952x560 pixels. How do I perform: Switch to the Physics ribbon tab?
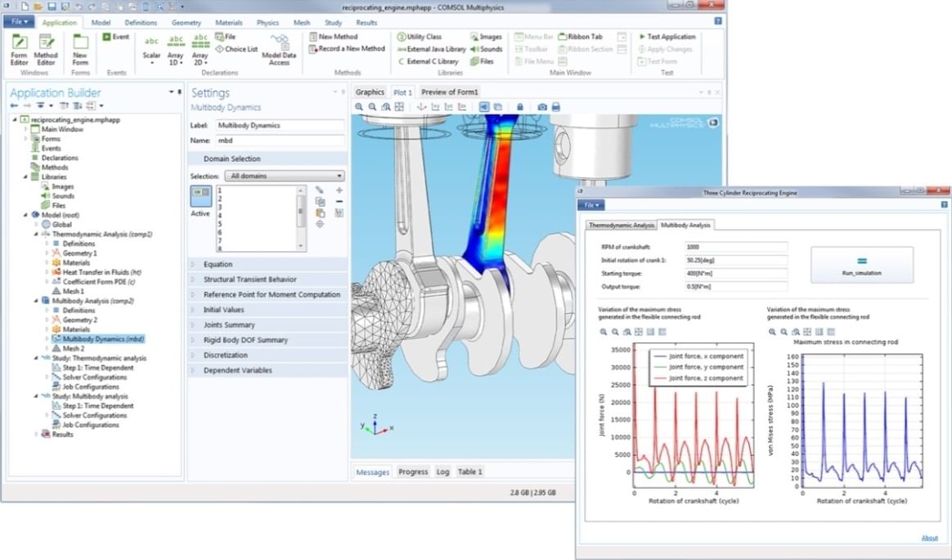(x=267, y=23)
